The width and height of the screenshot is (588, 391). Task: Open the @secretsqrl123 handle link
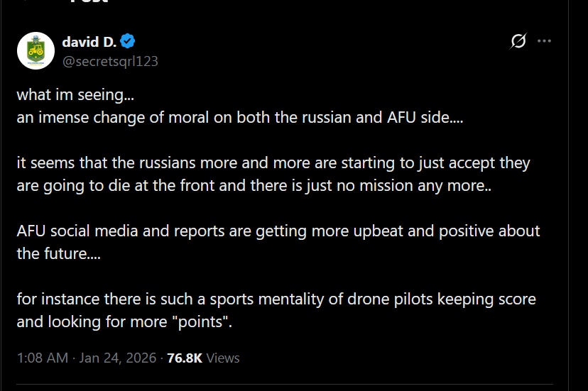click(110, 61)
